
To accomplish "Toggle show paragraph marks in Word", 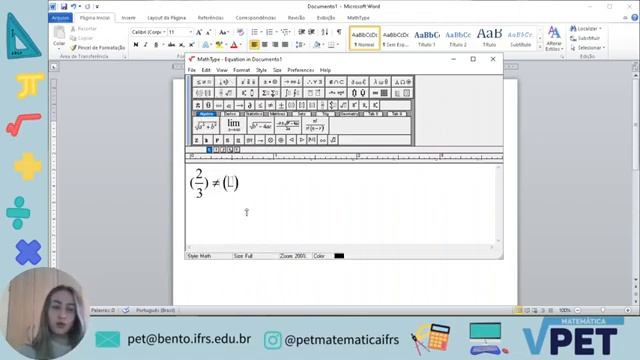I will tap(339, 32).
